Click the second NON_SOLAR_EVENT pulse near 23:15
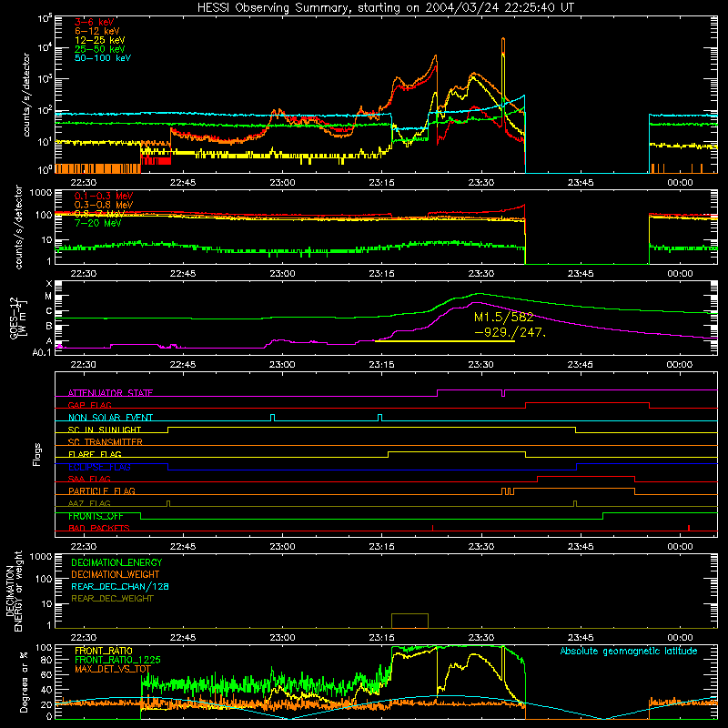728x728 pixels. 379,418
